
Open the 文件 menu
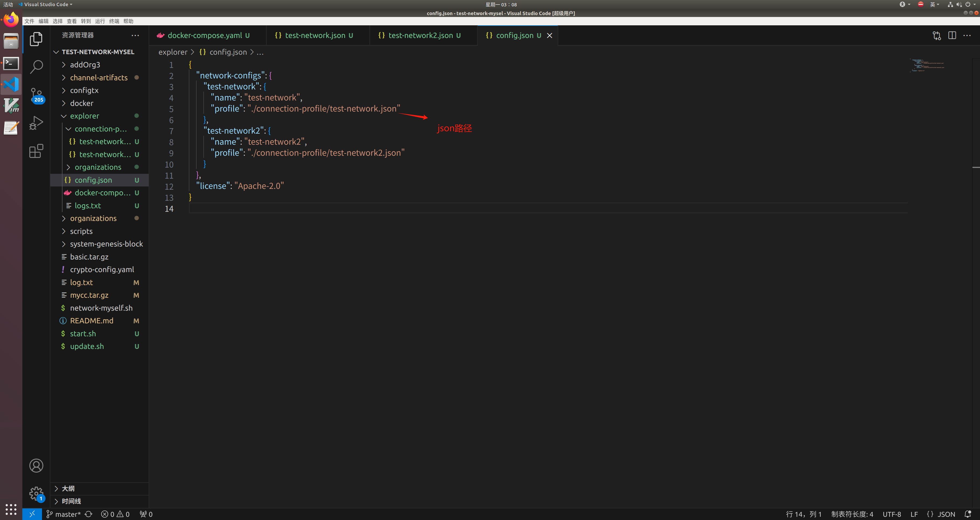(x=29, y=21)
